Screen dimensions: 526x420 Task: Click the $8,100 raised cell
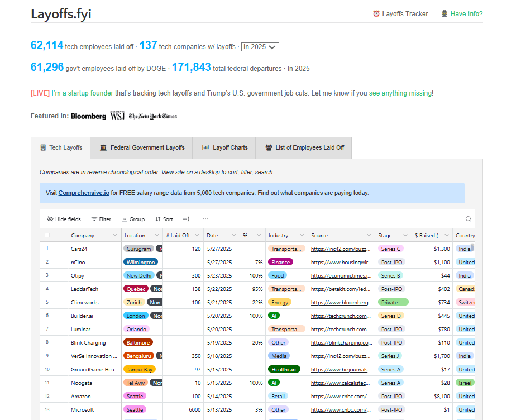point(432,396)
